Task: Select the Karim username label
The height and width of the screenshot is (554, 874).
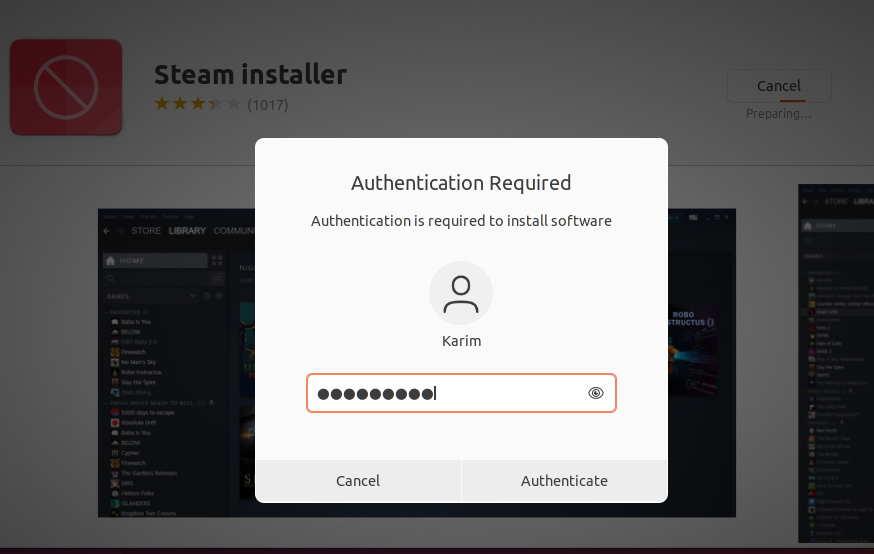Action: click(x=461, y=341)
